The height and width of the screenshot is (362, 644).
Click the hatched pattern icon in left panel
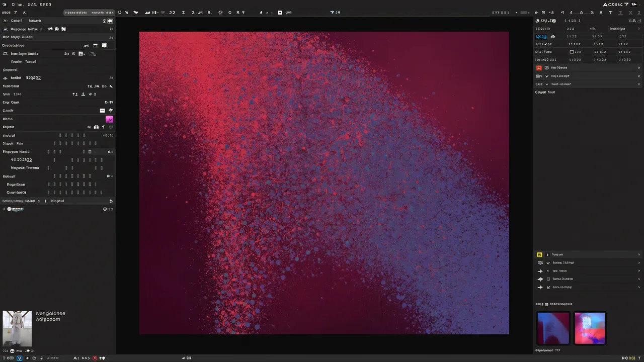pos(93,53)
